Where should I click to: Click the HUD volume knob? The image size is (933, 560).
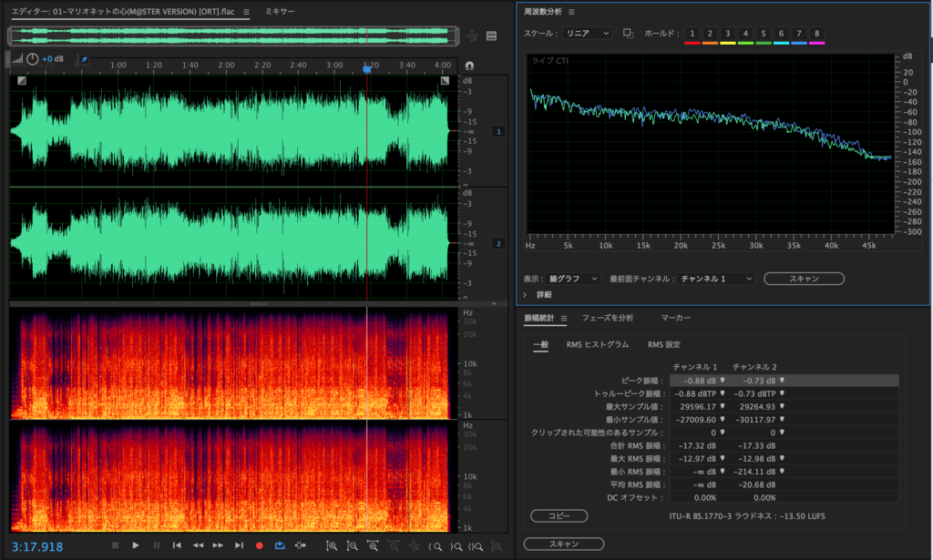(33, 59)
